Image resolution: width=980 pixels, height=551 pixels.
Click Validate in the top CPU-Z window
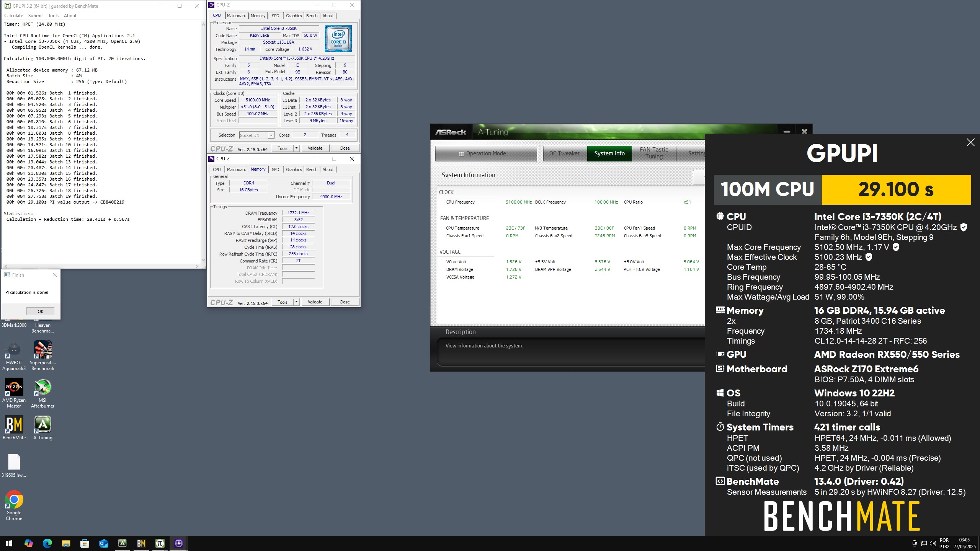(x=315, y=148)
